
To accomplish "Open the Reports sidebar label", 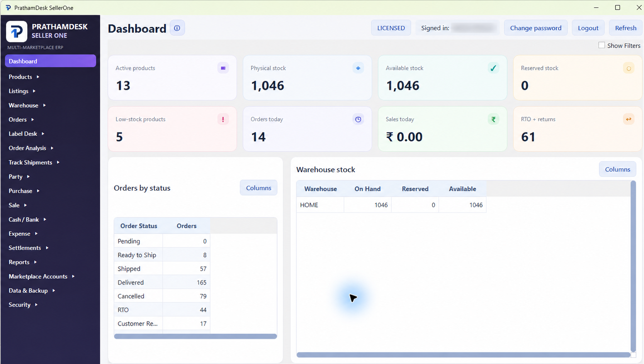I will (19, 262).
